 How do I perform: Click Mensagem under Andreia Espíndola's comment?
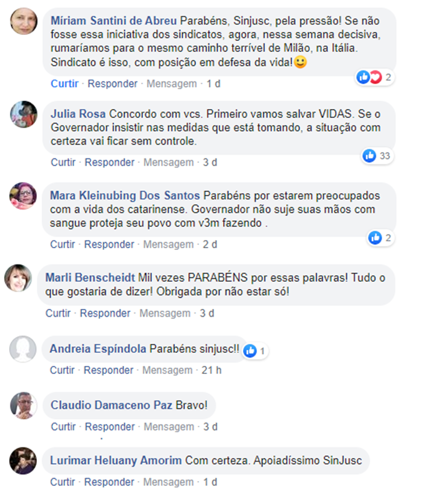point(168,370)
